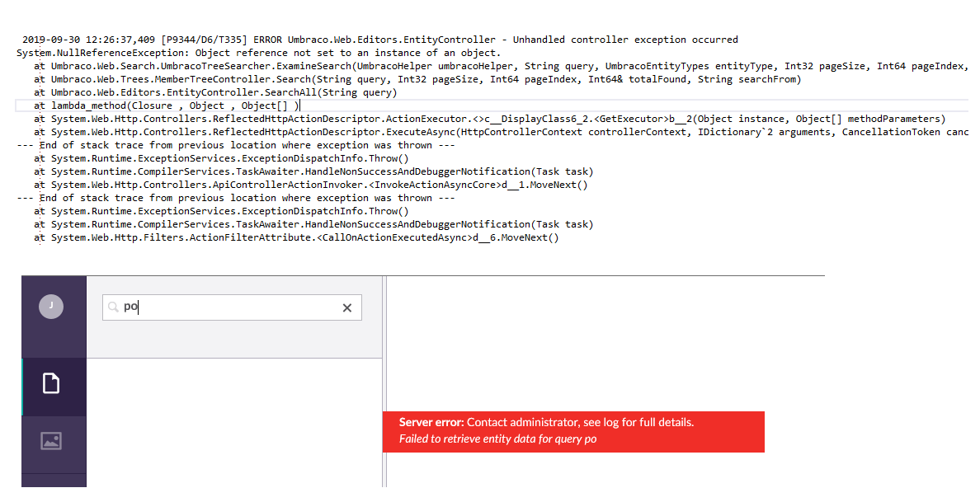Click the MemberTreeController.Search stack line
The image size is (980, 502).
point(417,79)
